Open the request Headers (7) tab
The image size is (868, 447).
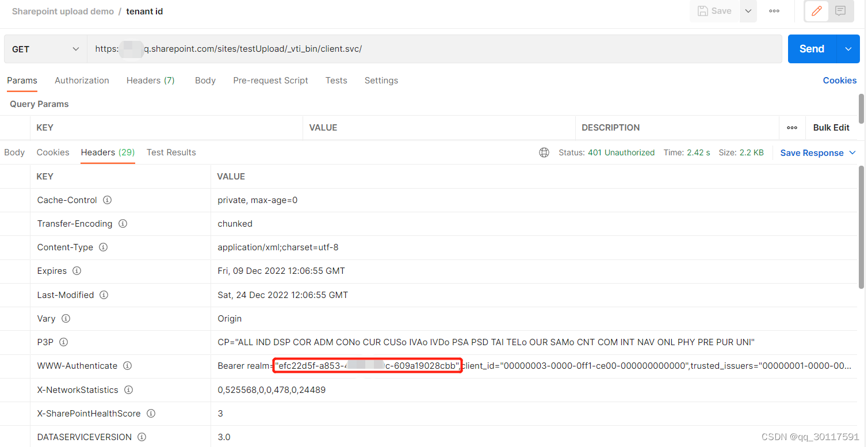(151, 81)
